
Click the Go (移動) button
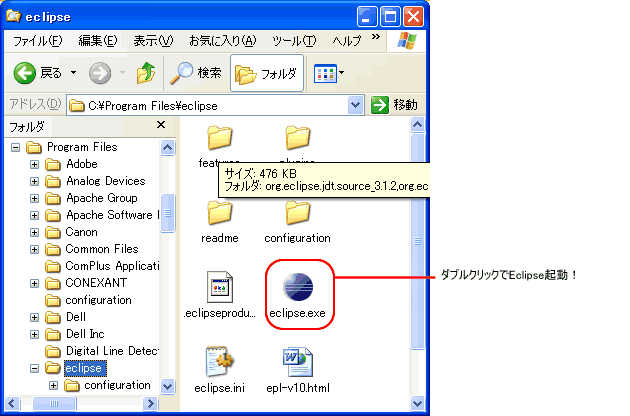[x=394, y=105]
